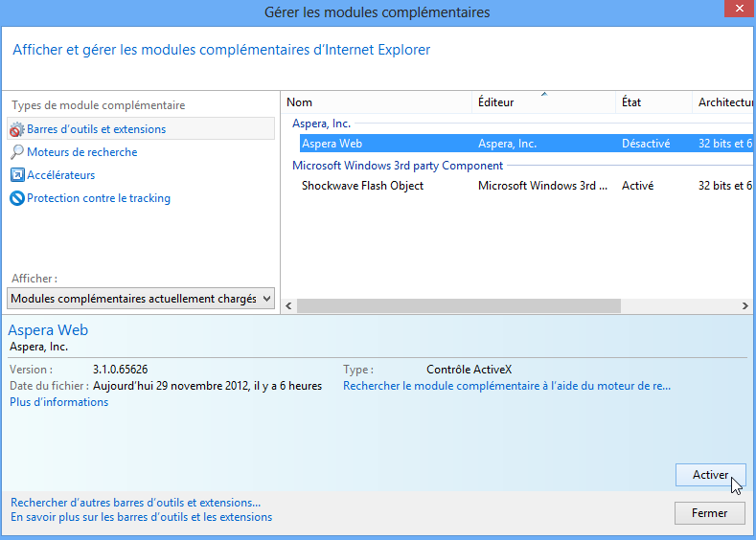Open the Afficher modules dropdown

point(141,299)
